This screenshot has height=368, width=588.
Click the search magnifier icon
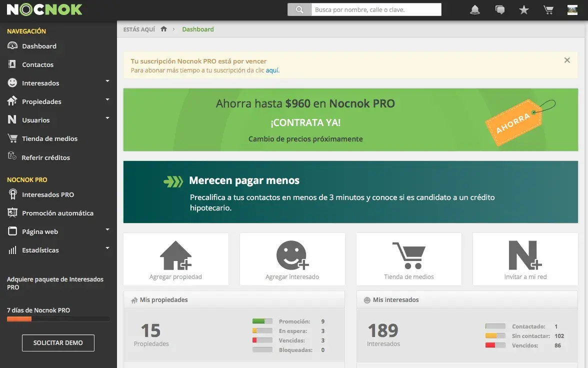point(299,10)
